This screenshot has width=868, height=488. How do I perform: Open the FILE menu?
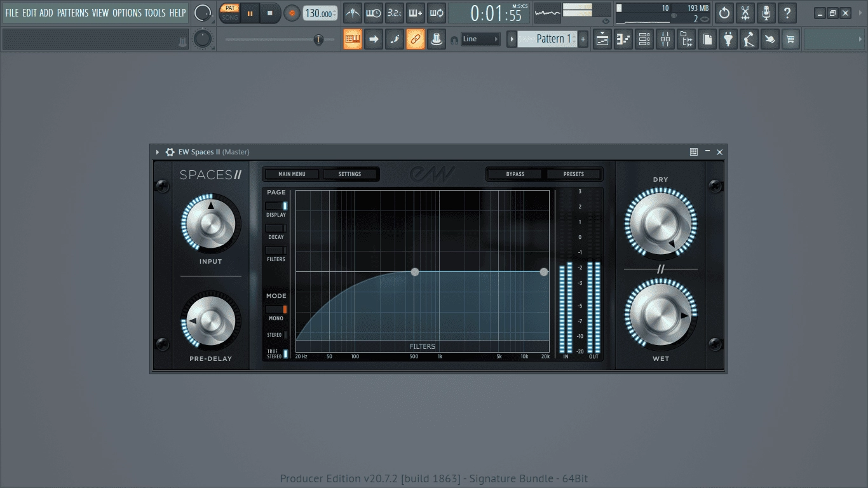coord(12,13)
